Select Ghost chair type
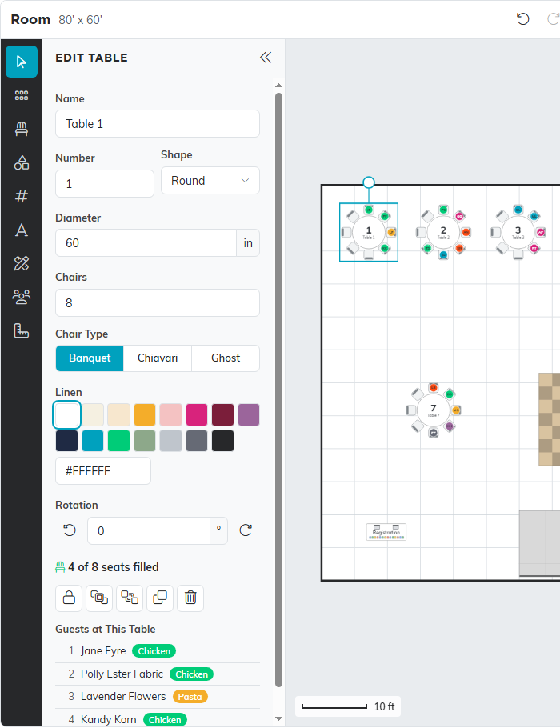The height and width of the screenshot is (728, 560). tap(226, 358)
